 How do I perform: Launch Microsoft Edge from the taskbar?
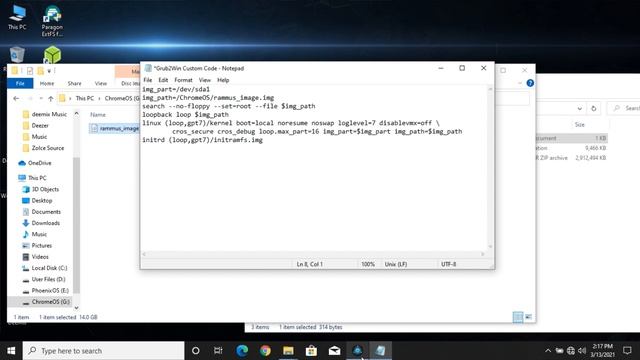pyautogui.click(x=242, y=351)
